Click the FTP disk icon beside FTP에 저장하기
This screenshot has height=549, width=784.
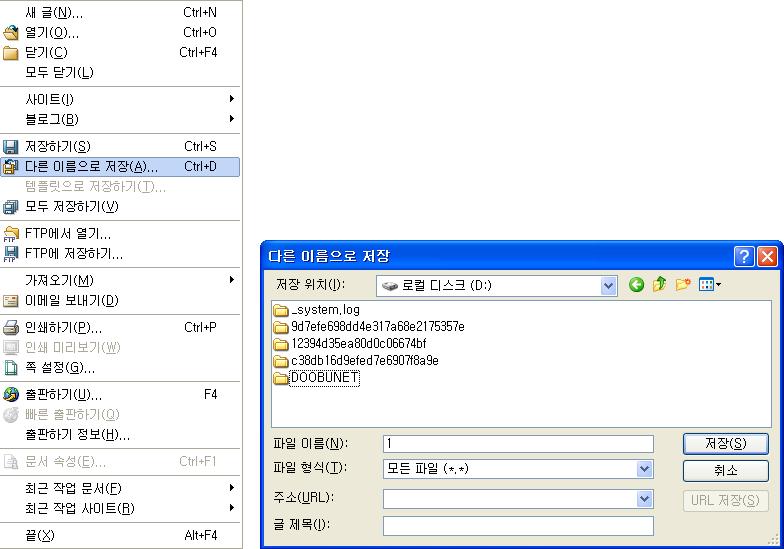pyautogui.click(x=10, y=254)
